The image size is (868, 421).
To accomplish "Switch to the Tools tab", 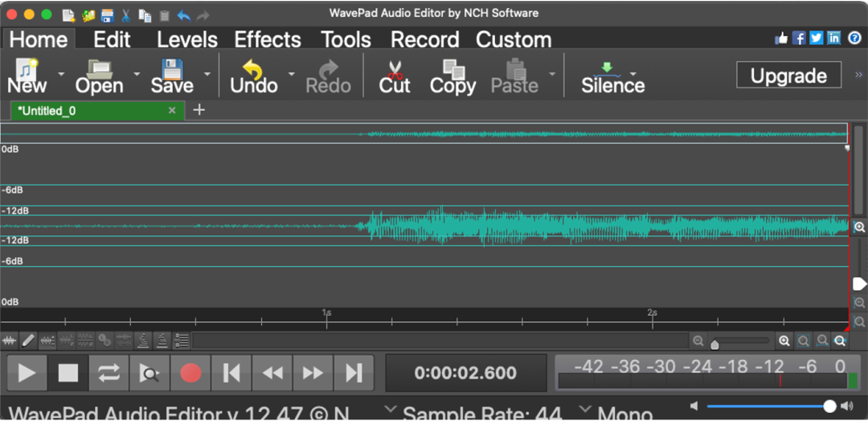I will 346,39.
